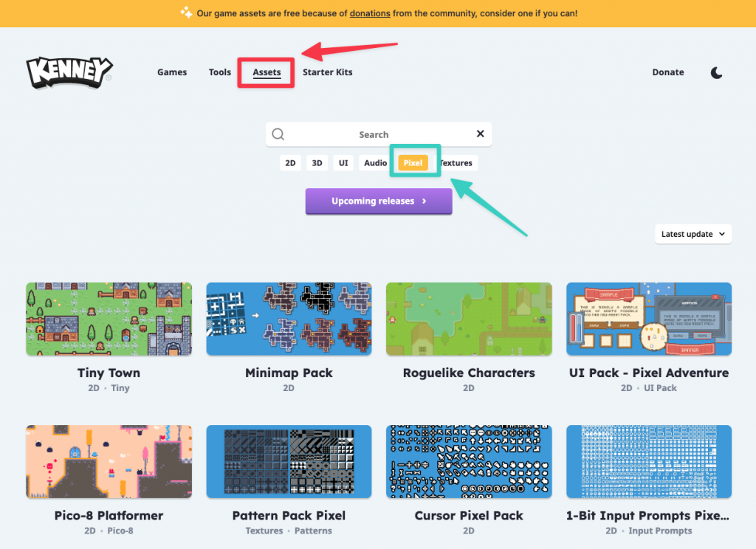The width and height of the screenshot is (756, 549).
Task: Click the Pico-8 tag under Pico-8 Platformer
Action: [120, 531]
